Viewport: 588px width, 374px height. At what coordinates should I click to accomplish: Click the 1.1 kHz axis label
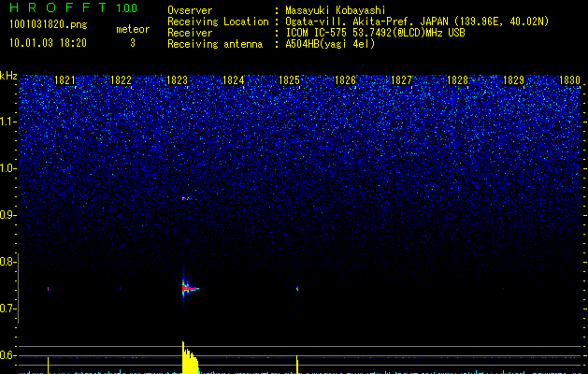(x=8, y=122)
